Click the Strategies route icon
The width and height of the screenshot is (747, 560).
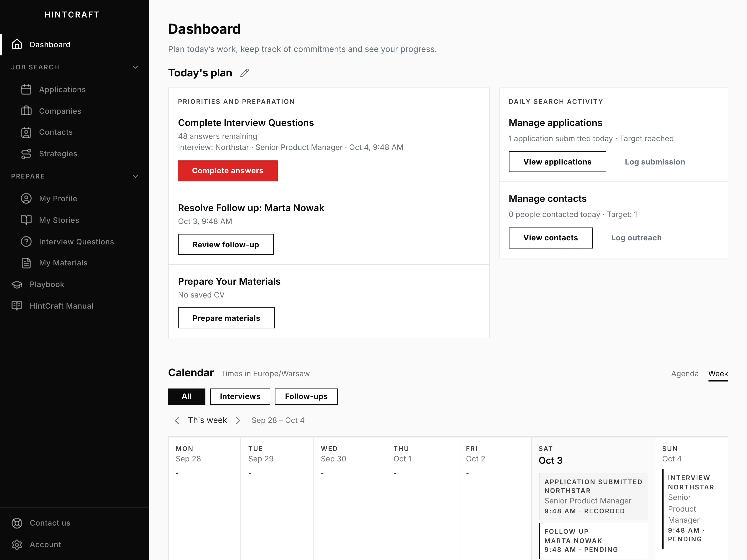click(x=26, y=154)
